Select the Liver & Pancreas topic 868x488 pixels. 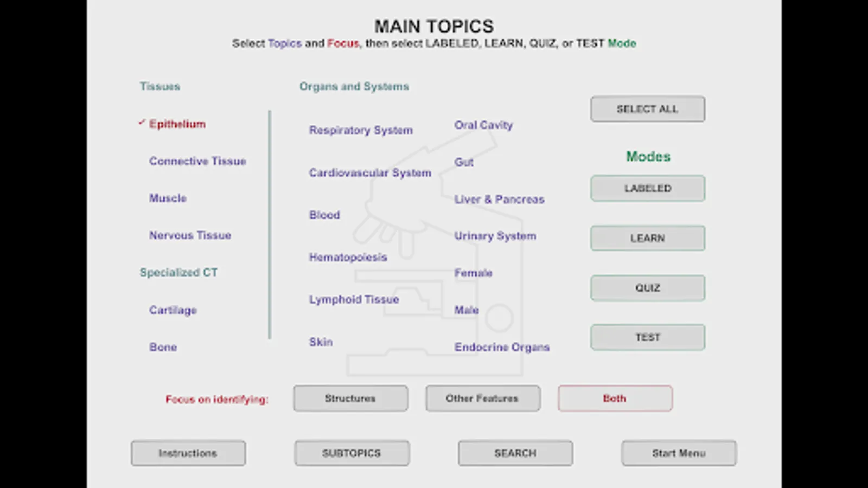pyautogui.click(x=499, y=199)
